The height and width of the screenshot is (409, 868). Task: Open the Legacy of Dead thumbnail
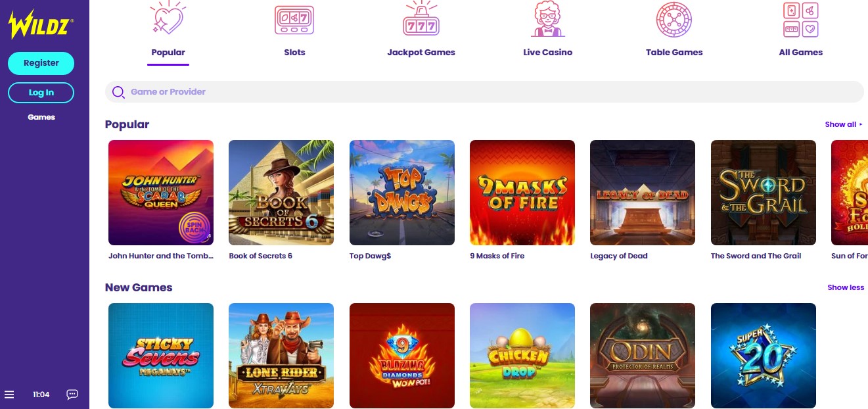pyautogui.click(x=643, y=193)
